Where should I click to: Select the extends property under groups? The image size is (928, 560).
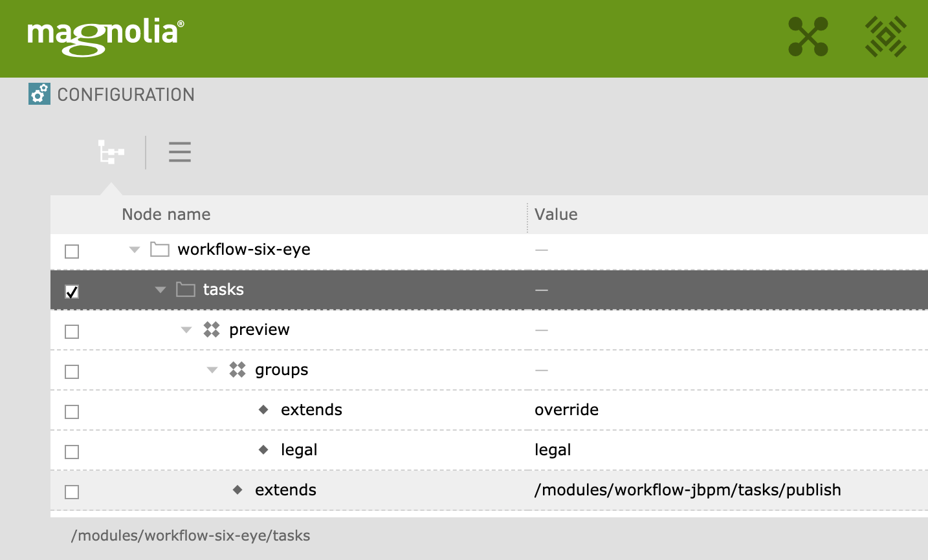point(311,410)
